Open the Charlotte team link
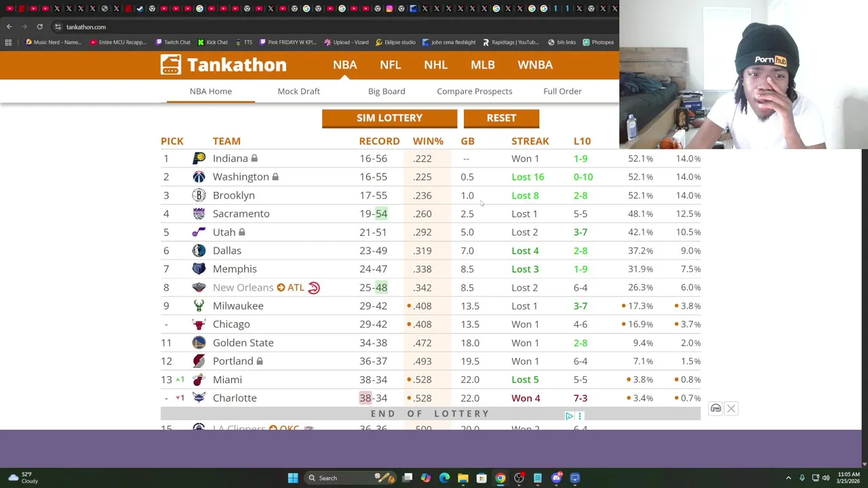868x488 pixels. pos(235,398)
